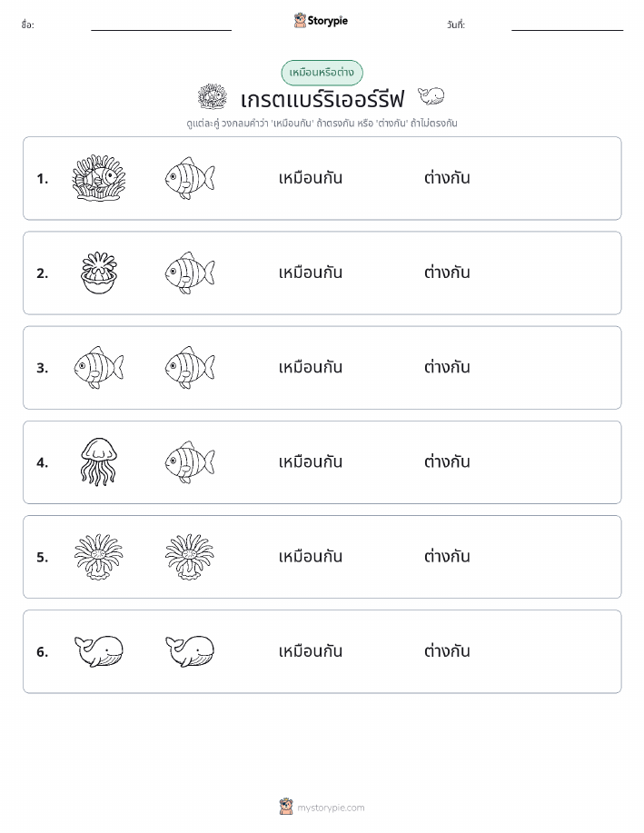Click the clownfish in anemone picture in row 1
The height and width of the screenshot is (833, 644).
(x=99, y=178)
